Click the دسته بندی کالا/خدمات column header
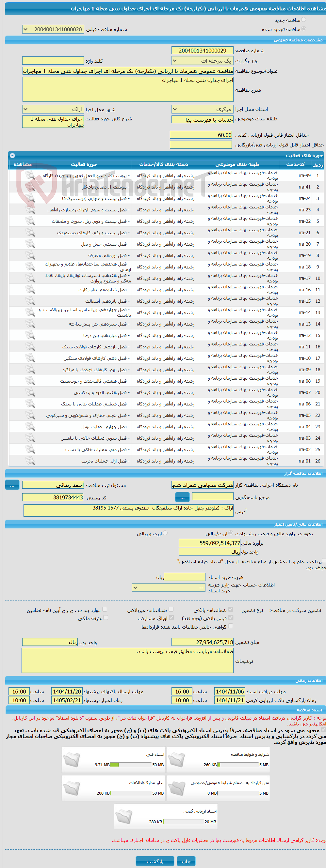326x868 pixels. click(x=164, y=164)
